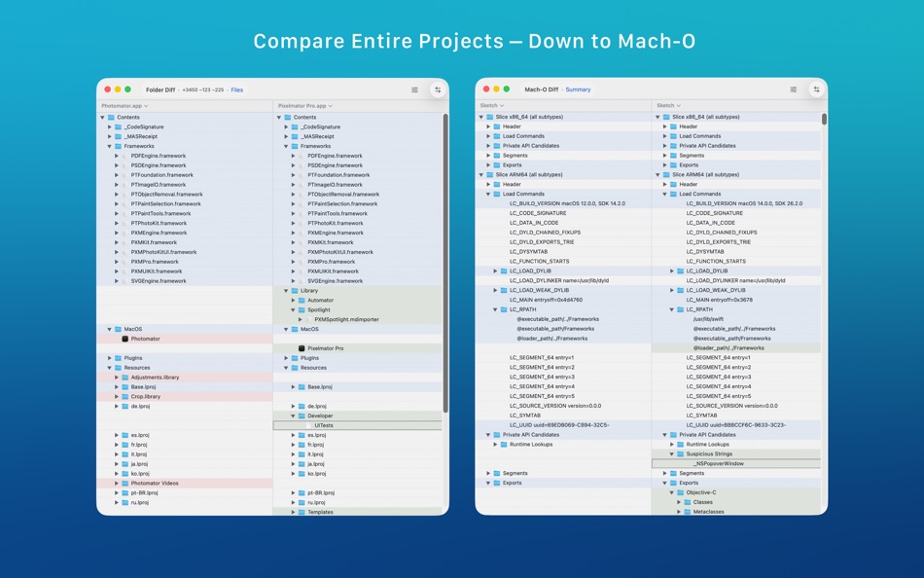The image size is (924, 578).
Task: Click scrollbar thumb in Folder Diff window
Action: click(445, 263)
